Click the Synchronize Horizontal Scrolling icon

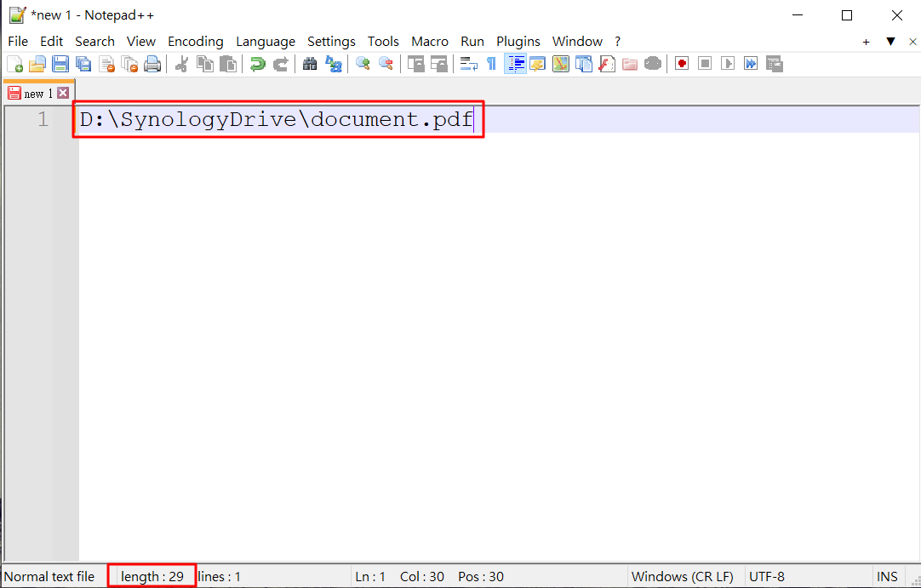(x=438, y=64)
